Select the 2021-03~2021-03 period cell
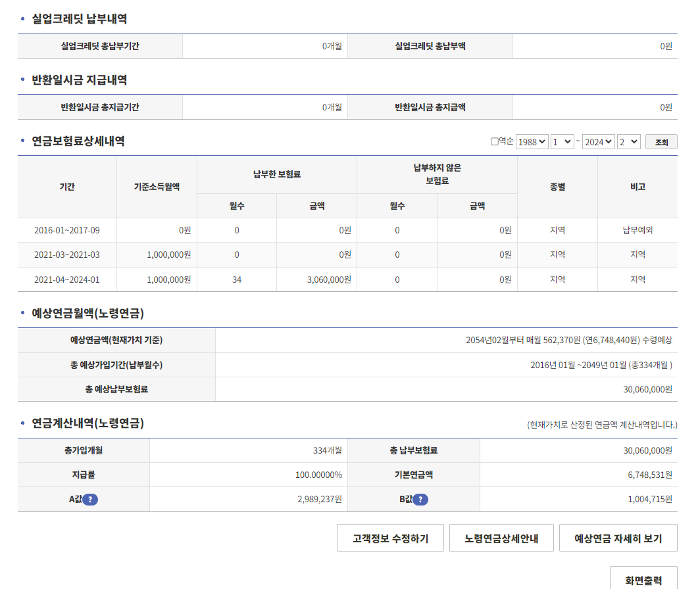700x589 pixels. 67,255
